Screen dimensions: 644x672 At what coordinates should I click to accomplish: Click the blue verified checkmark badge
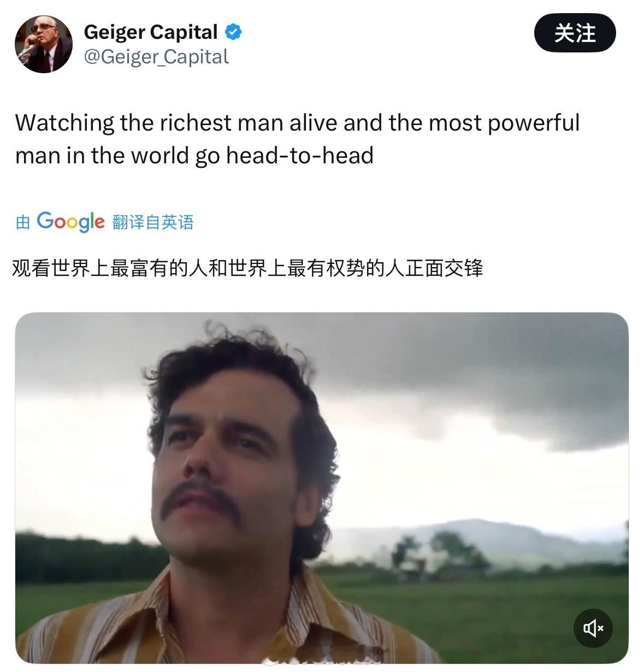(233, 32)
